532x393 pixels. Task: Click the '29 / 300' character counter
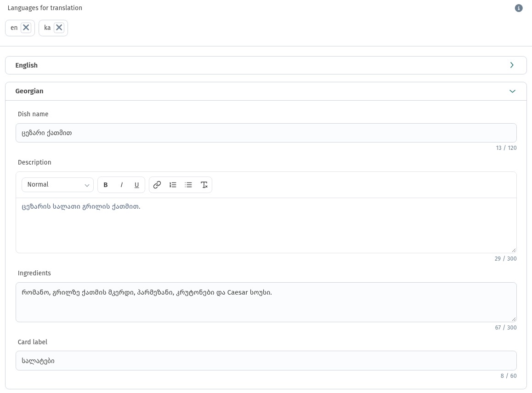click(x=505, y=259)
